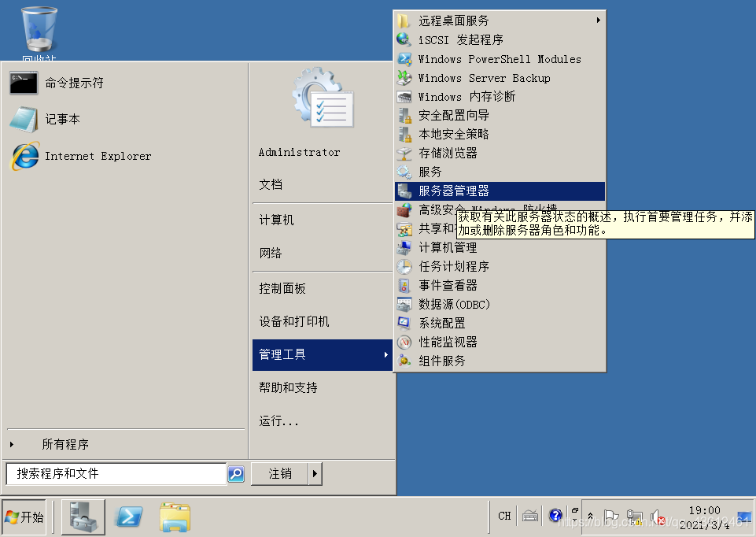Open the Recycle Bin desktop icon

pyautogui.click(x=39, y=30)
